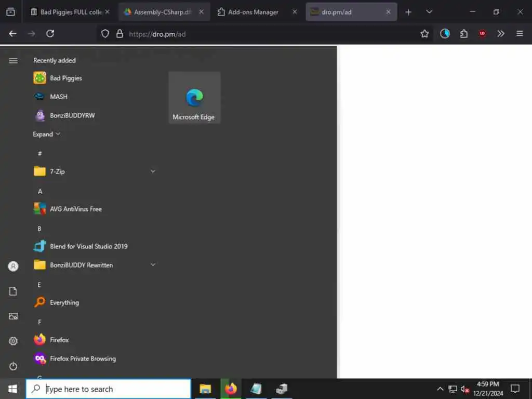Jump to the letter A section header
The height and width of the screenshot is (399, 532).
[x=39, y=191]
